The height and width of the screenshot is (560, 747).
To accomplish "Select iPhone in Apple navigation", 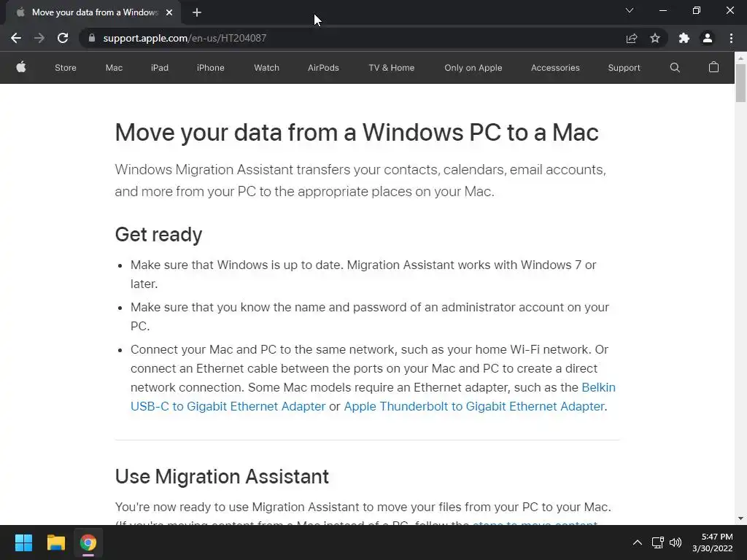I will [x=211, y=68].
